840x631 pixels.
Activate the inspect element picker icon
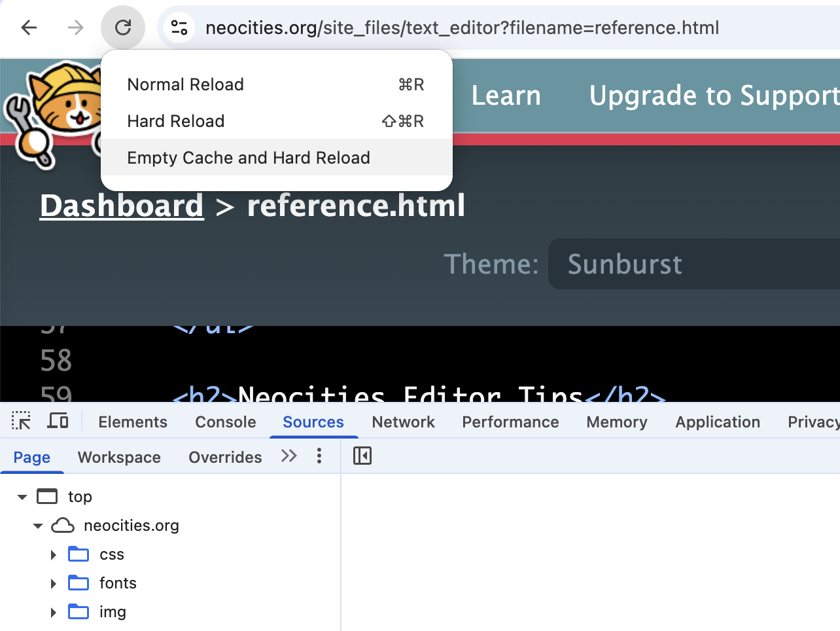click(x=22, y=421)
